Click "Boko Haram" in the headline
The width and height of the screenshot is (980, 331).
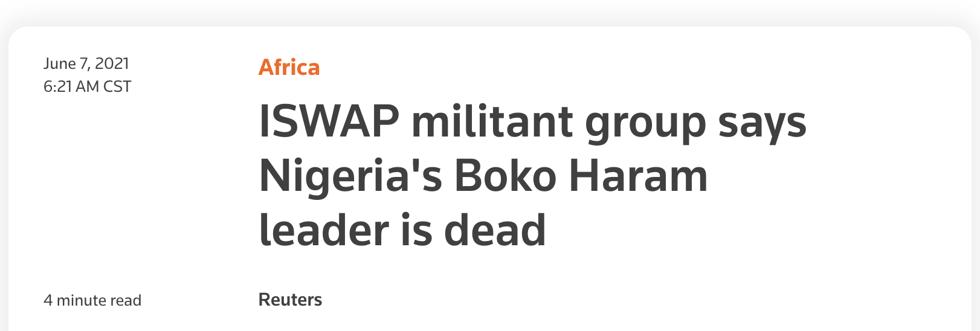581,176
